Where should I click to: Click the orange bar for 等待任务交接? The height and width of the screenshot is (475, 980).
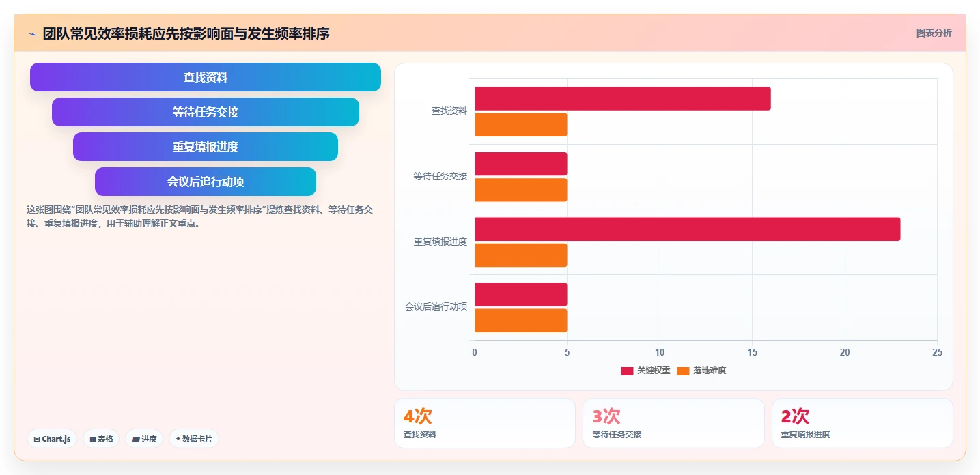coord(521,190)
